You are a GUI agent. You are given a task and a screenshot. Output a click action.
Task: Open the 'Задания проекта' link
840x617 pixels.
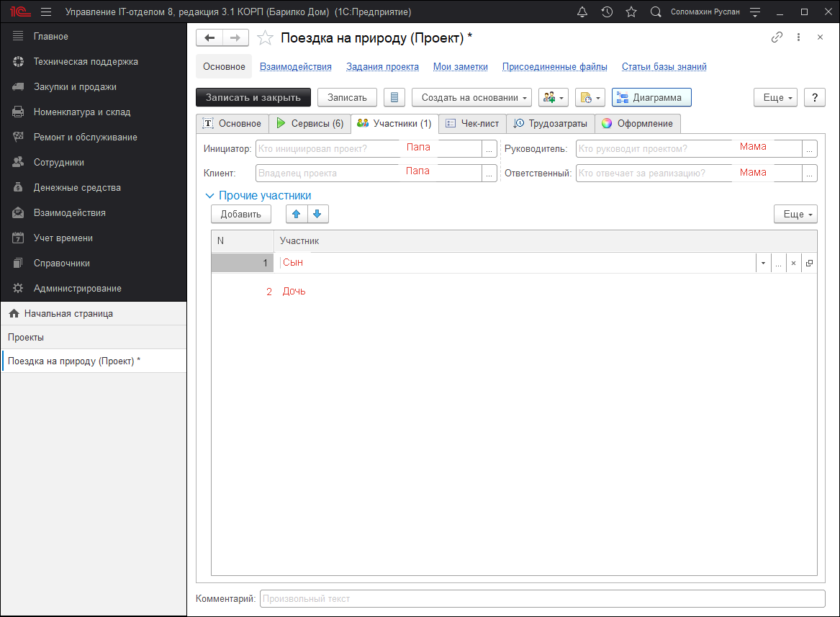point(382,67)
